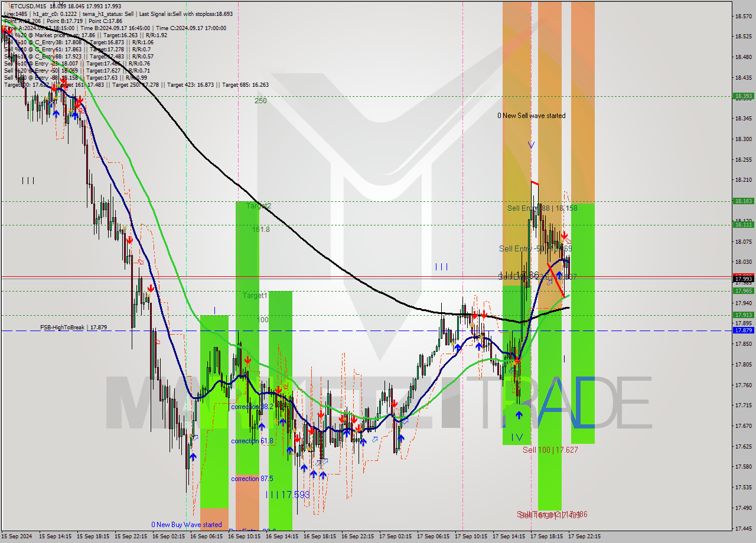The image size is (756, 543).
Task: Click the green 18.393 price tag
Action: [x=743, y=96]
